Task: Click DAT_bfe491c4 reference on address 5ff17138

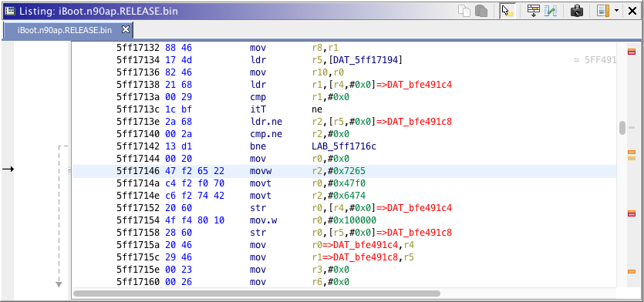Action: tap(420, 85)
